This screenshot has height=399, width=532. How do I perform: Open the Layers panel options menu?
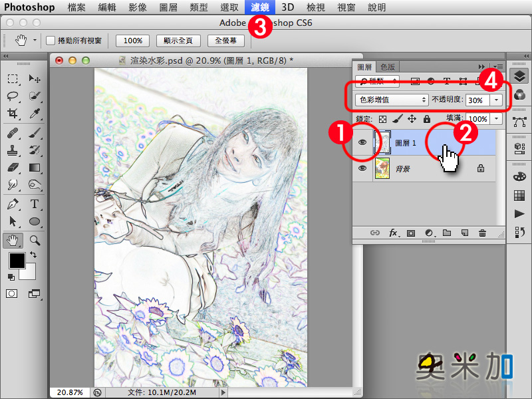point(497,67)
